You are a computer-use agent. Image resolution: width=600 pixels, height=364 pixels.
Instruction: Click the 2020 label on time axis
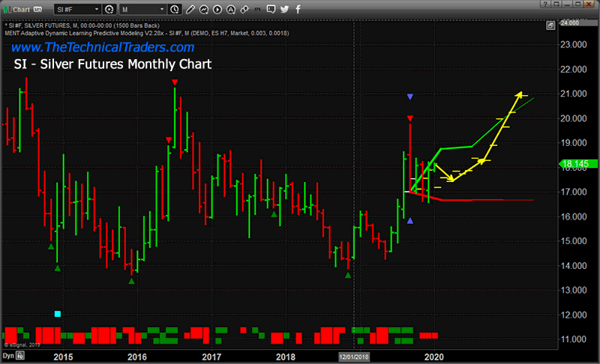[434, 357]
